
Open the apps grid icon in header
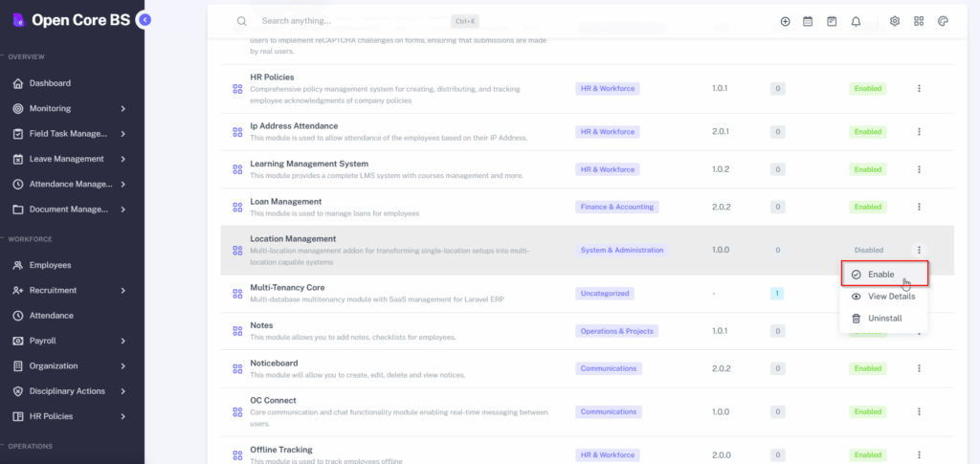919,21
